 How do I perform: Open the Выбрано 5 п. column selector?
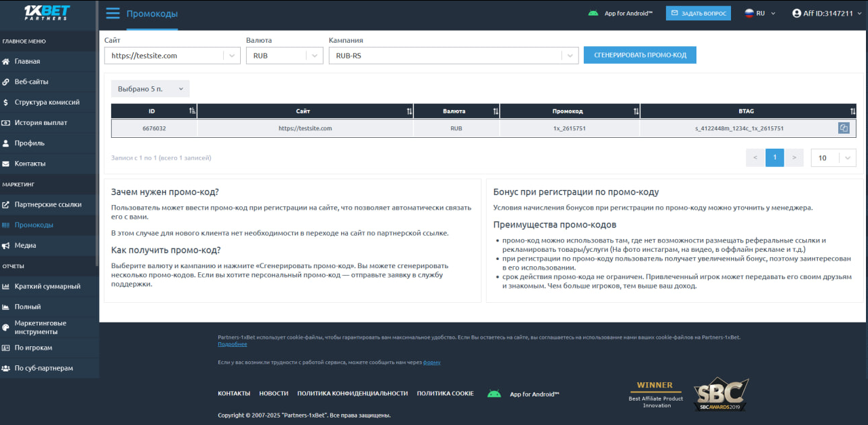[x=150, y=89]
